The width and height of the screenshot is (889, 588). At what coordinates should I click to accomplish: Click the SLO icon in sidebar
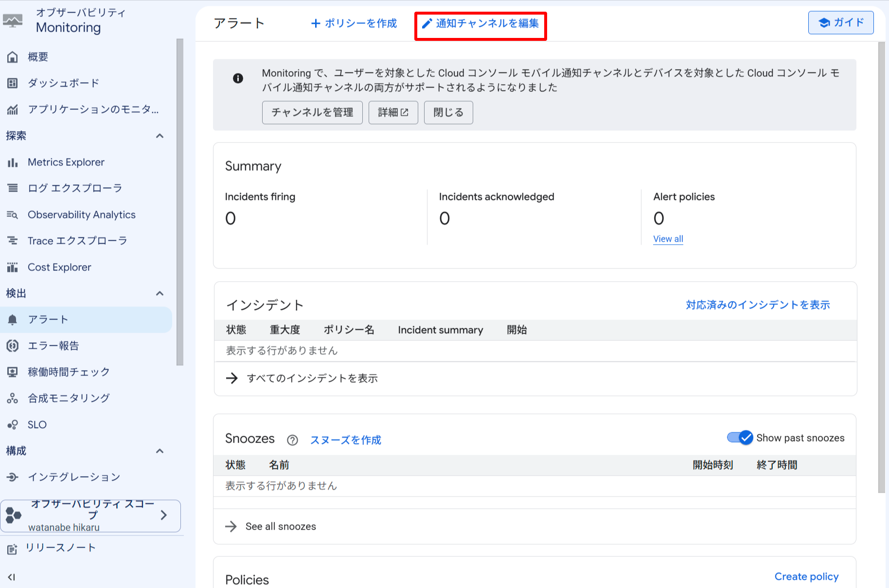(13, 425)
